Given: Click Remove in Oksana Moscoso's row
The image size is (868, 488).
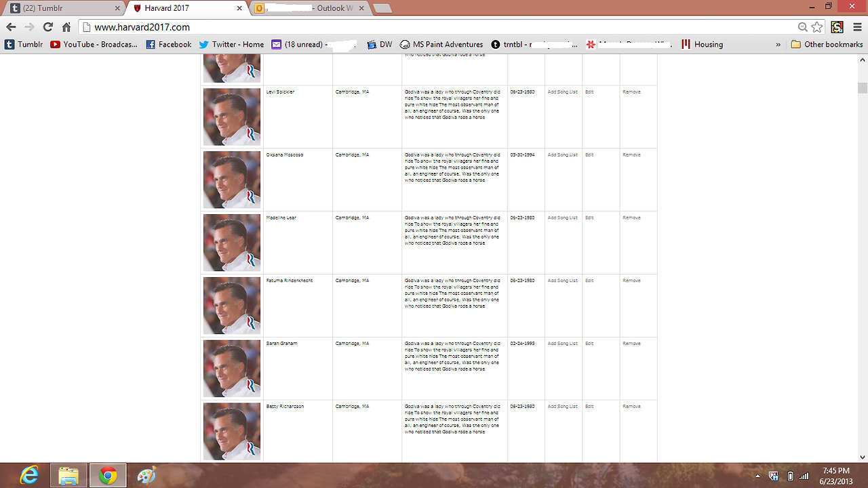Looking at the screenshot, I should [x=631, y=155].
